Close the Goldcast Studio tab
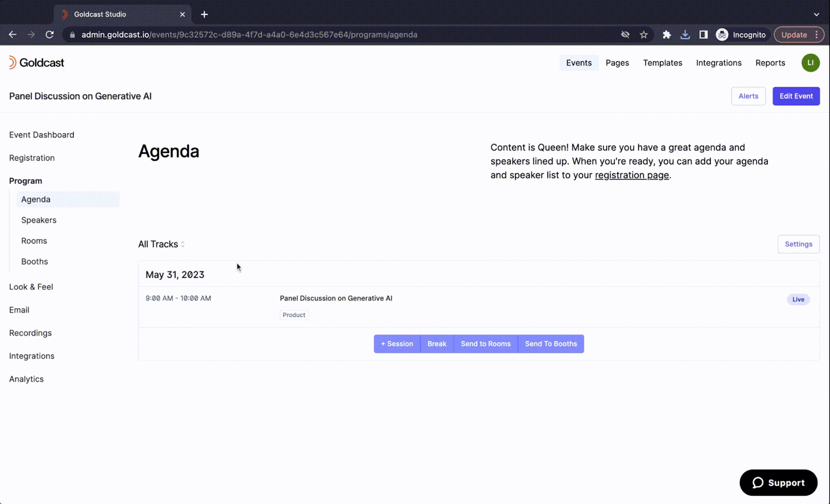The image size is (830, 504). 182,15
